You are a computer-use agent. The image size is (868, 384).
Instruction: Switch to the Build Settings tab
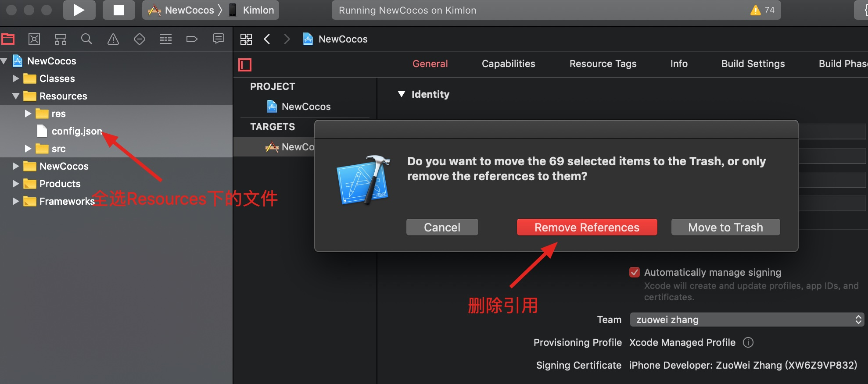coord(753,64)
